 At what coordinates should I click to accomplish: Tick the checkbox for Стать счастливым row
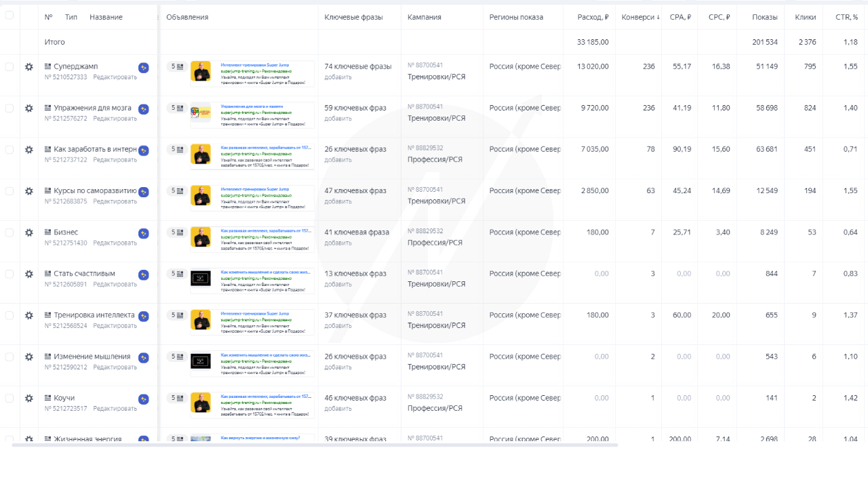9,274
